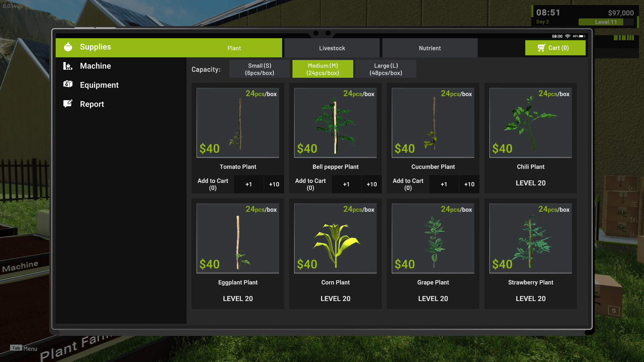Select Medium (M) 24pcs/box capacity

coord(323,69)
